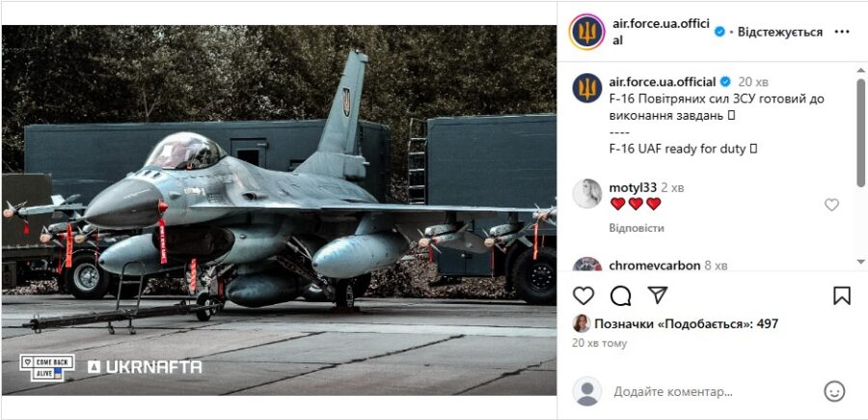Image resolution: width=868 pixels, height=420 pixels.
Task: Click air.force.ua.official avatar beside caption
Action: pos(586,88)
